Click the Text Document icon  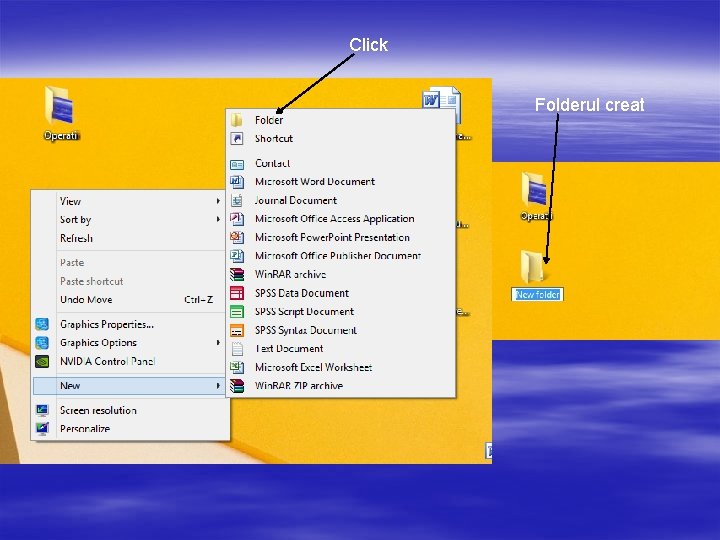(x=237, y=349)
